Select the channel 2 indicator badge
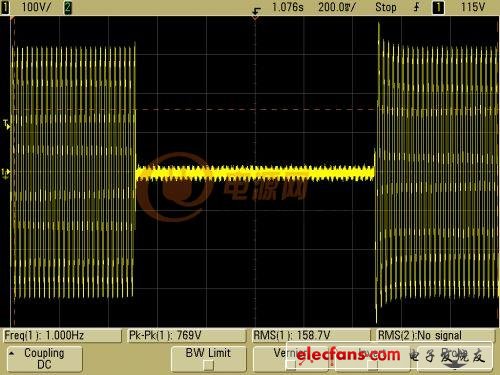Image resolution: width=500 pixels, height=375 pixels. click(68, 8)
